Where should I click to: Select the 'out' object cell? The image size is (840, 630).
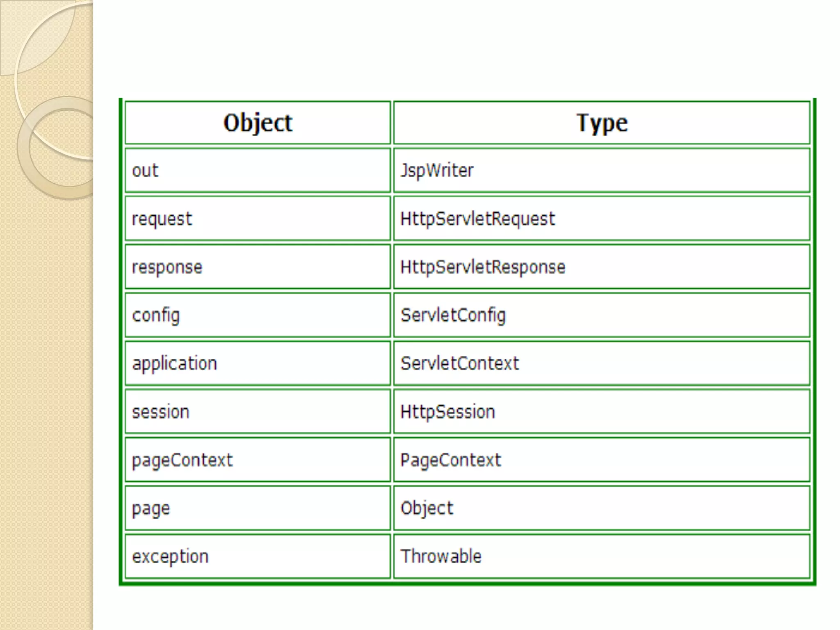(x=145, y=171)
